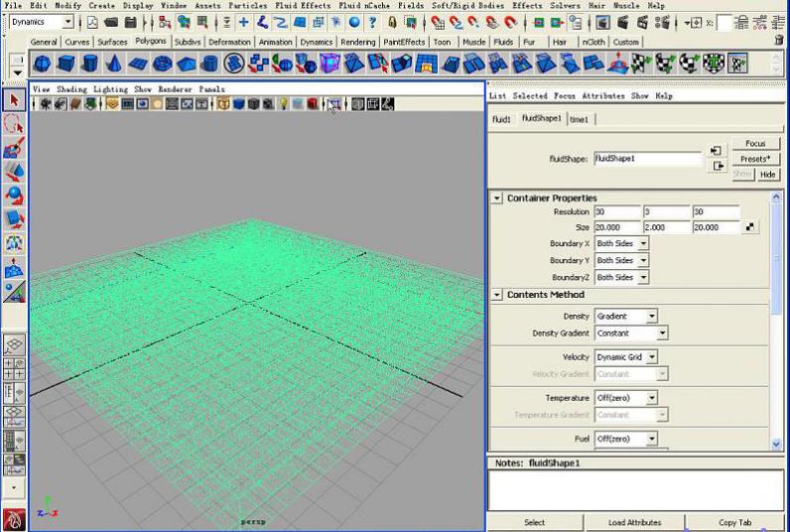
Task: Select the Universal Manipulator tool
Action: [14, 243]
